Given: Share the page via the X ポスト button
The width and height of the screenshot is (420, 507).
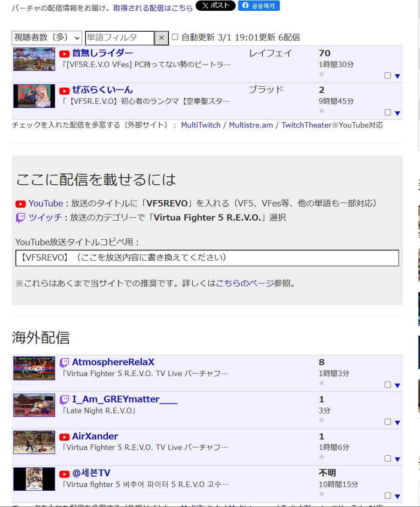Looking at the screenshot, I should (215, 6).
